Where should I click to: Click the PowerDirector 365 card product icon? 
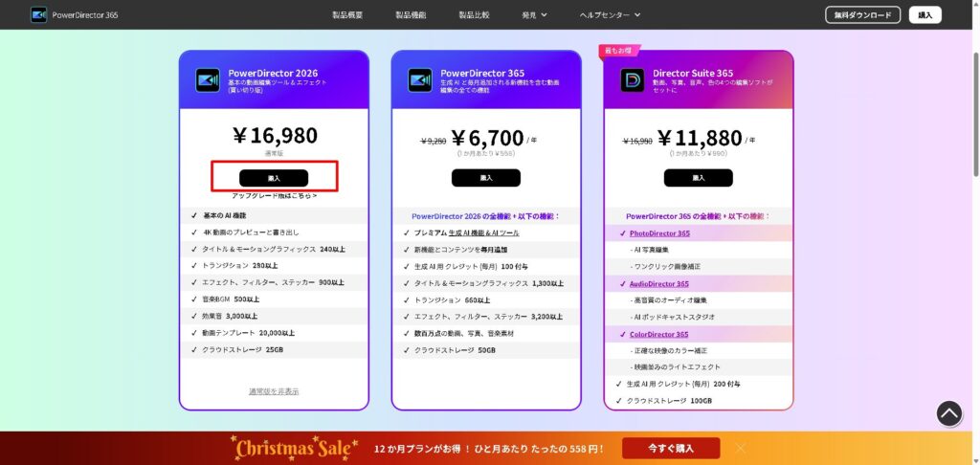(420, 80)
